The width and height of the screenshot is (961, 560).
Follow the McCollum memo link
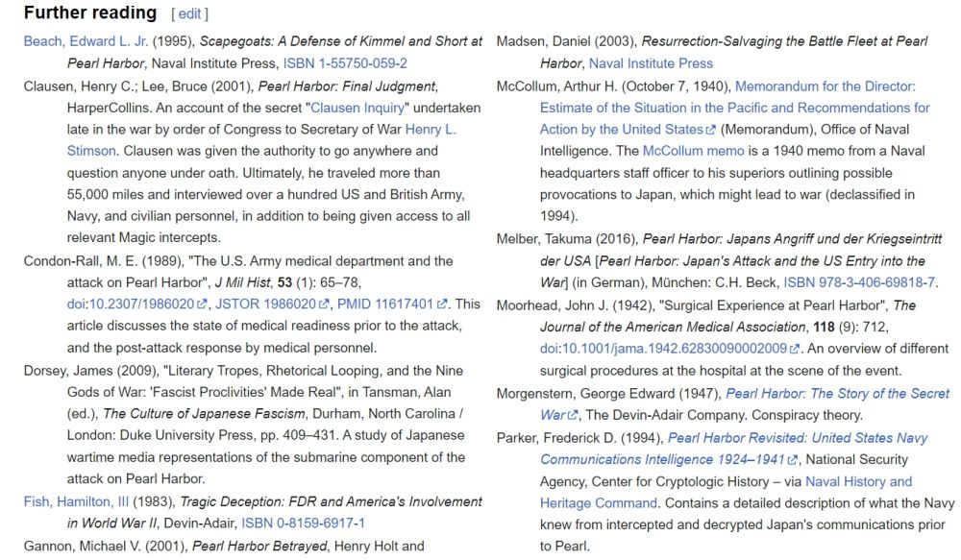693,151
